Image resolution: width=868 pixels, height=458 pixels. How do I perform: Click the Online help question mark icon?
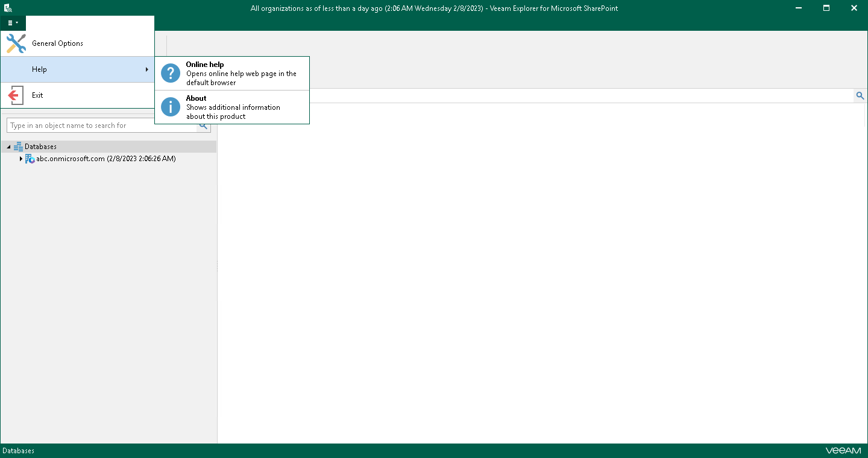(170, 73)
